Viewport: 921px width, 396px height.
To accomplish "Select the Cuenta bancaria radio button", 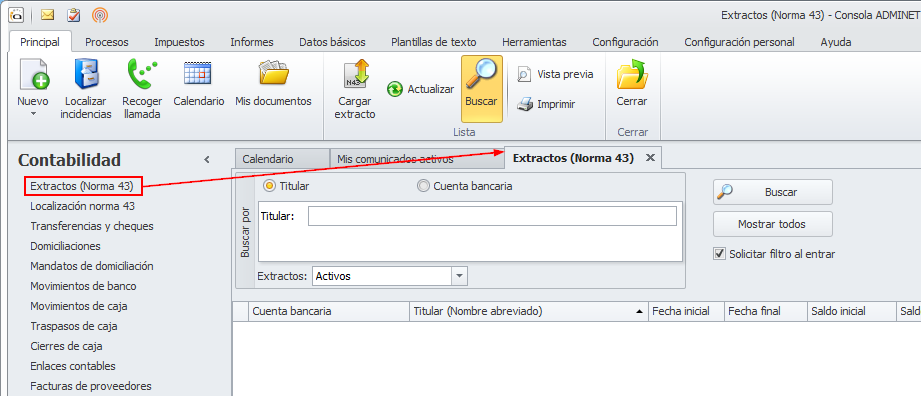I will (x=423, y=186).
